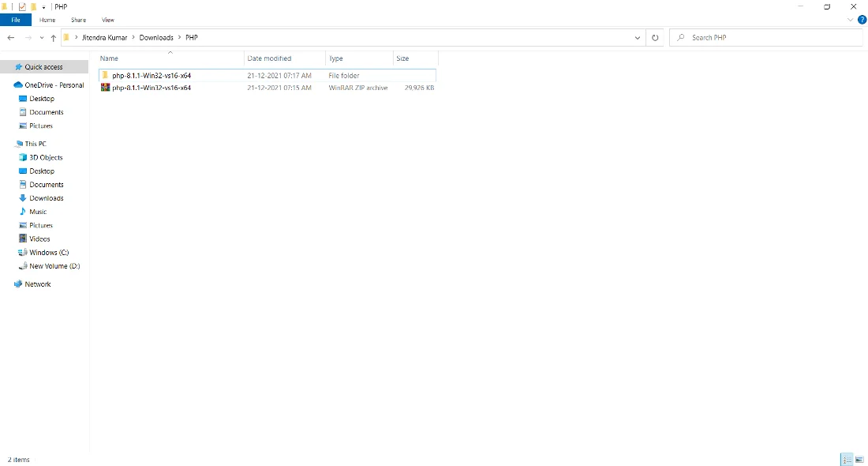Viewport: 868px width, 466px height.
Task: Open Explorer help question icon
Action: 862,20
